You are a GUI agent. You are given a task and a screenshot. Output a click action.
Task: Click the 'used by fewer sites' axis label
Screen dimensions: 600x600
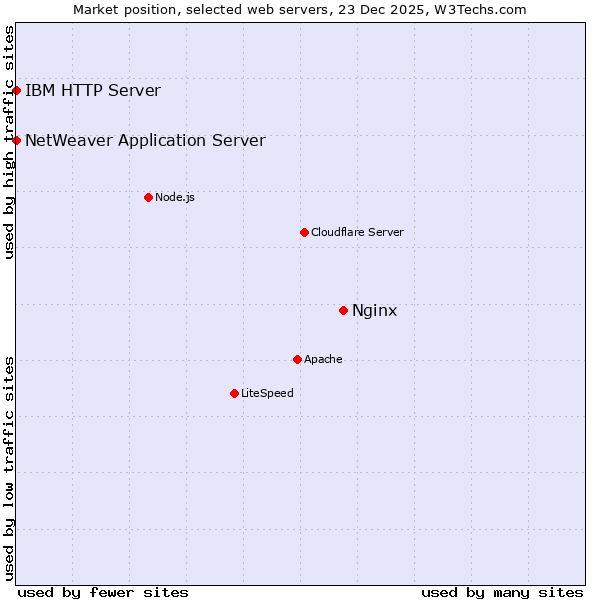(x=103, y=592)
